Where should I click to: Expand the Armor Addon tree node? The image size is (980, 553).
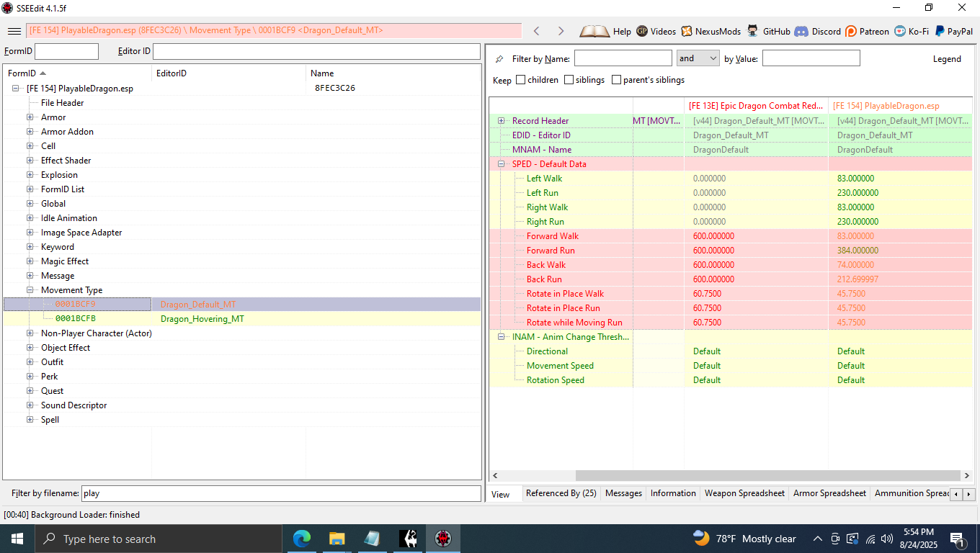tap(30, 132)
